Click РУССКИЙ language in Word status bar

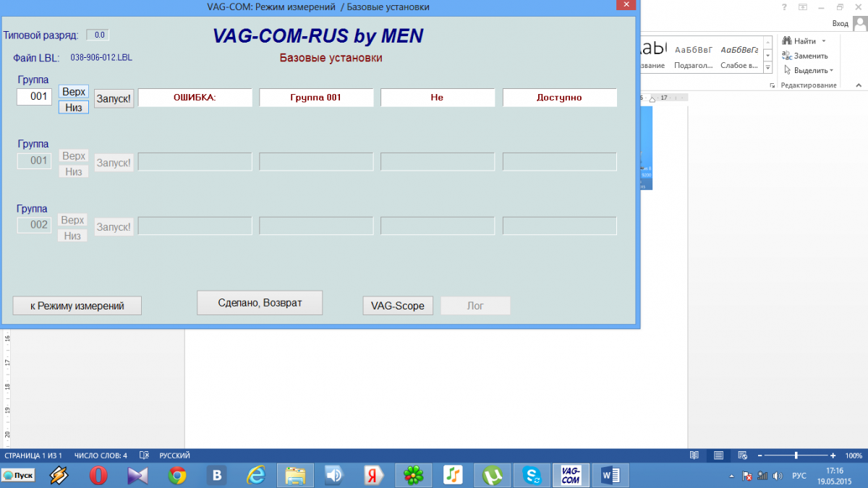[174, 455]
